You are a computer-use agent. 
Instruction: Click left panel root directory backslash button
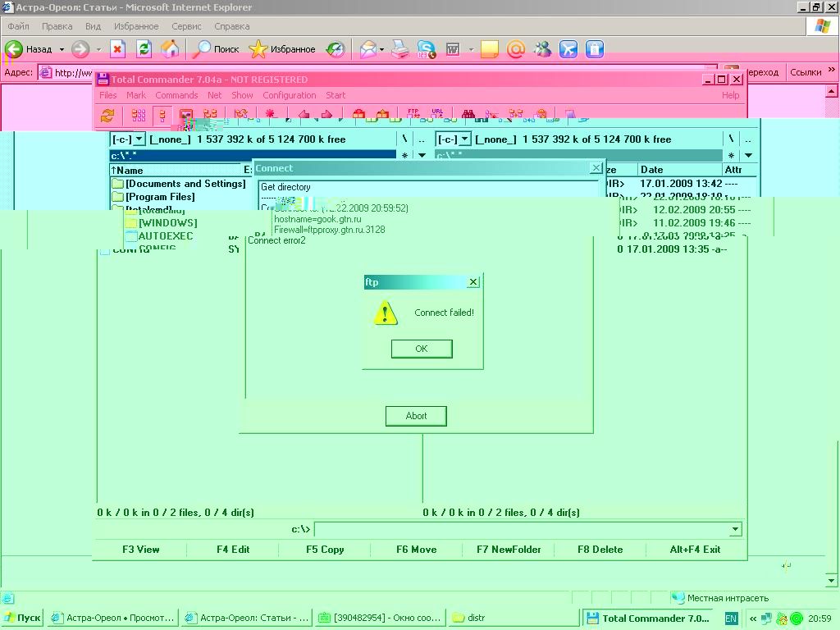click(x=404, y=139)
